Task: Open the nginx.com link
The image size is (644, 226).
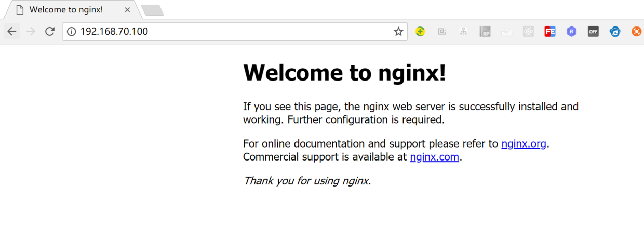Action: tap(434, 157)
